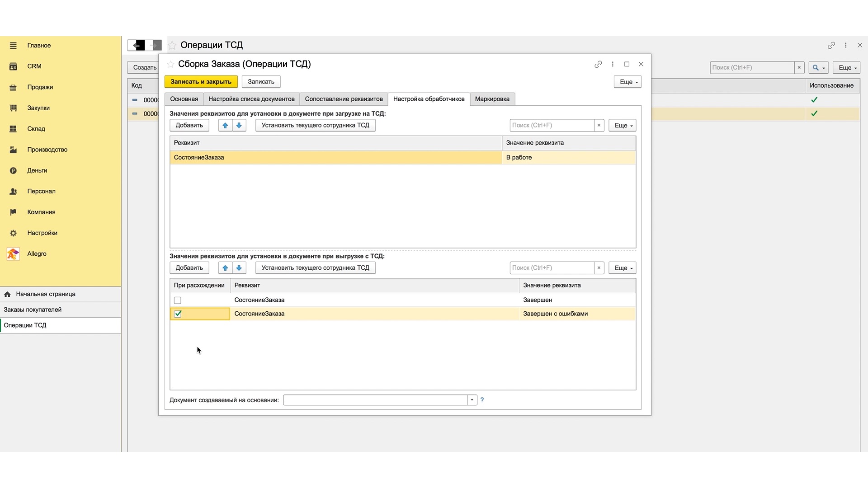Image resolution: width=868 pixels, height=488 pixels.
Task: Click the back navigation arrow
Action: point(137,45)
